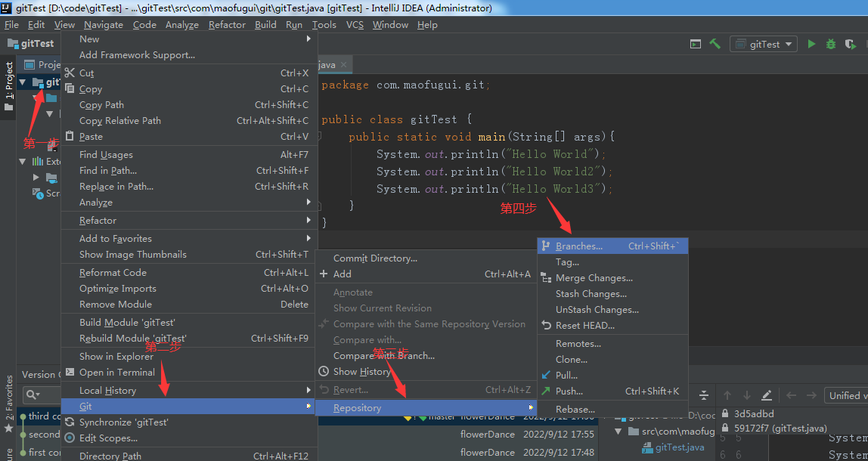Click the Copy icon in context menu

(70, 88)
